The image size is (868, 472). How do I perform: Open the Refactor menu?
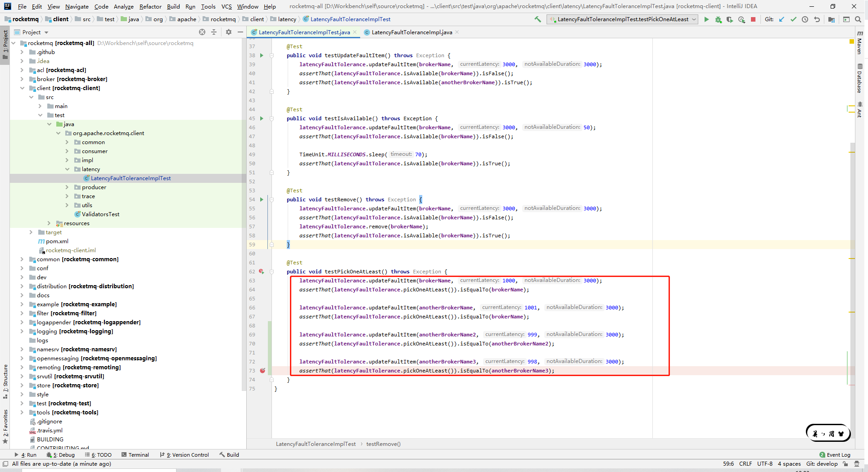pos(150,6)
